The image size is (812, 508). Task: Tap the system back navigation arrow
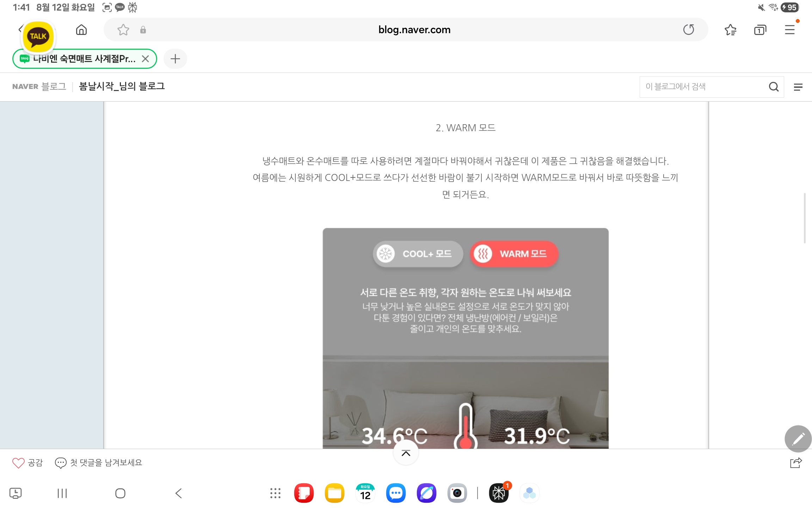point(178,493)
